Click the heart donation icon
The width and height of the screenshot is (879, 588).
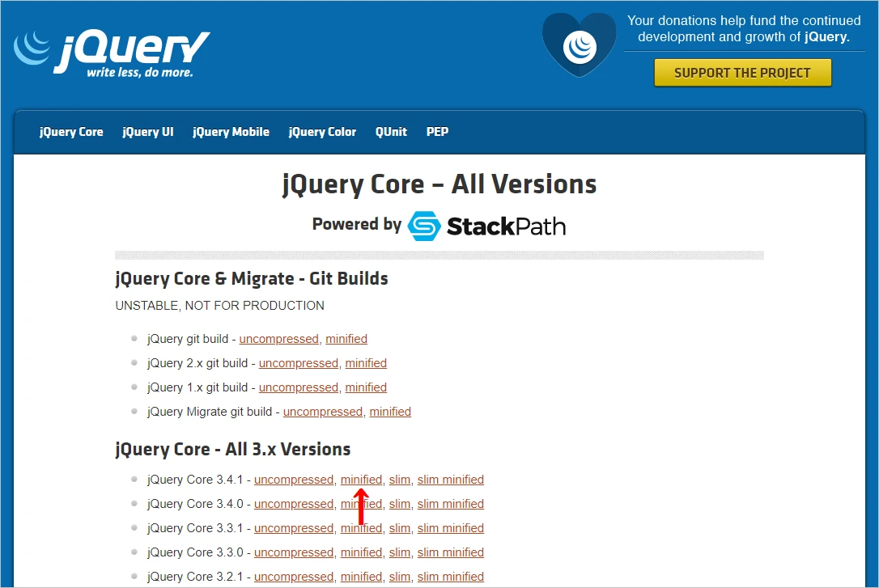tap(580, 44)
